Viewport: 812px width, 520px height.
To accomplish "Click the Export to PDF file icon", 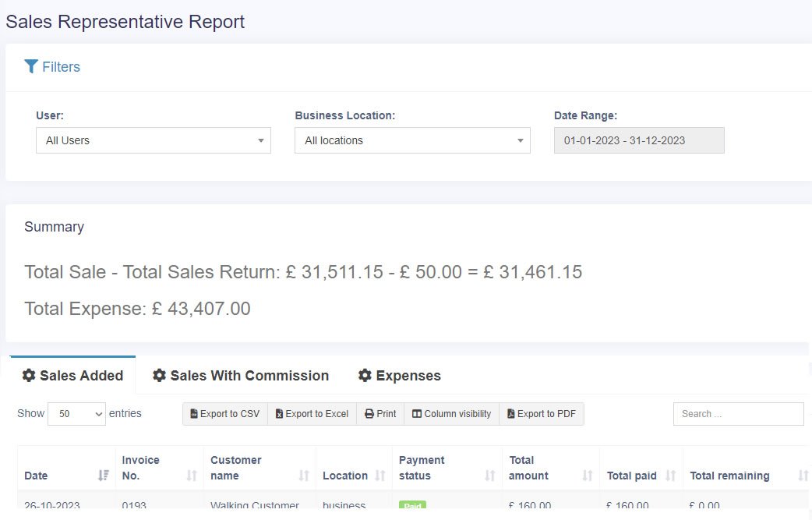I will click(513, 414).
